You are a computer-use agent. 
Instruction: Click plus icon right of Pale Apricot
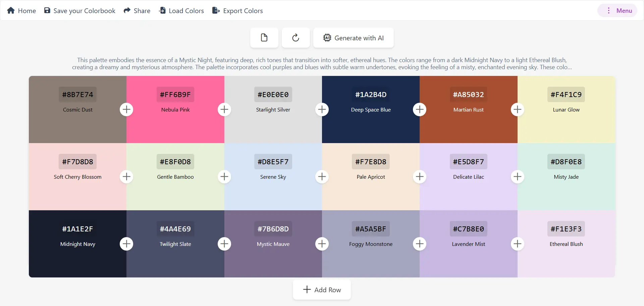point(420,177)
